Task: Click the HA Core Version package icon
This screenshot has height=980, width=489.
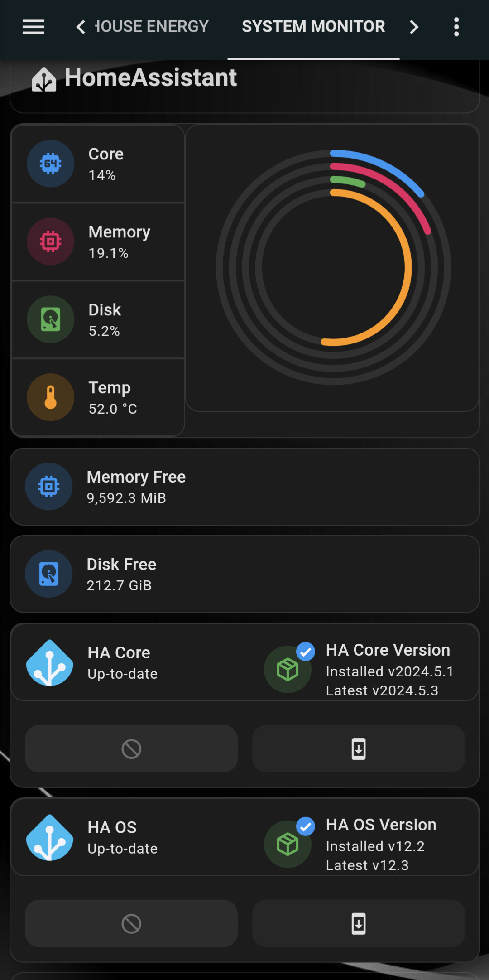Action: tap(288, 670)
